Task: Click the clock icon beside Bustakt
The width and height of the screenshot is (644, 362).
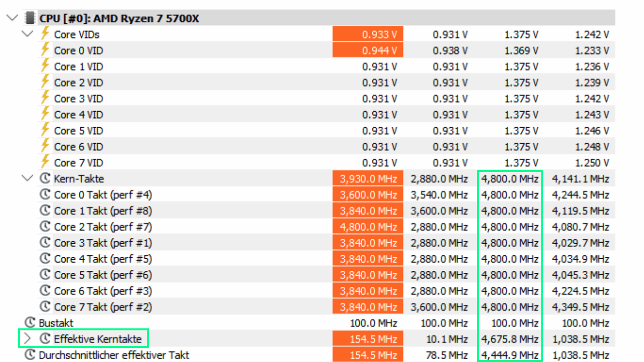Action: click(30, 323)
